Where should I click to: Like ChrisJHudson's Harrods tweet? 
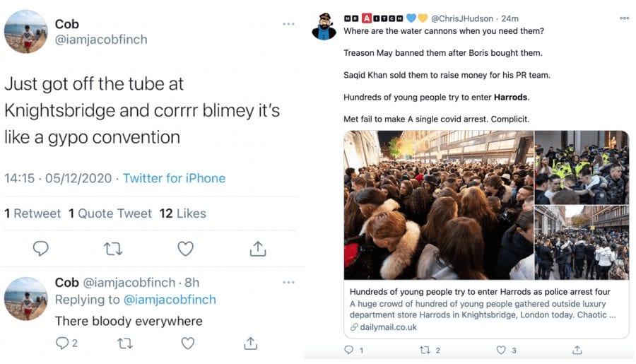[x=501, y=350]
